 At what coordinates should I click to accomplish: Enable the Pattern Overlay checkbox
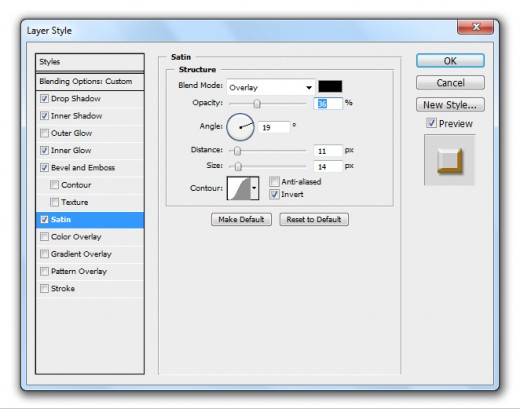click(44, 271)
